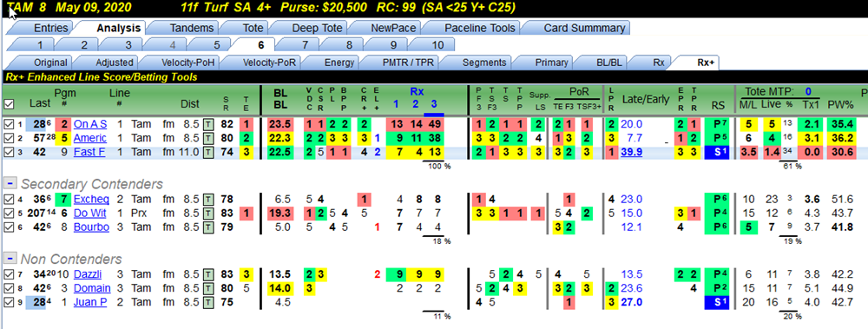
Task: Click the 19.3 BL/BL value for Do Wit
Action: click(x=280, y=214)
